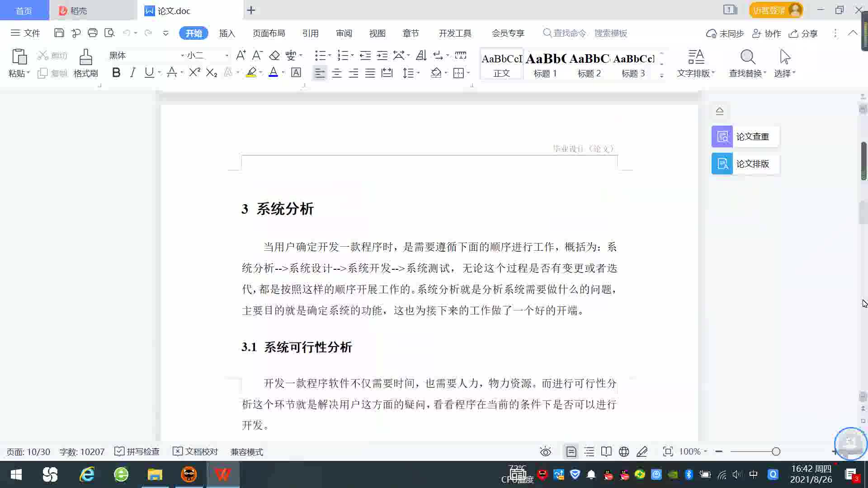Click the guest login button
This screenshot has height=488, width=868.
[x=776, y=10]
